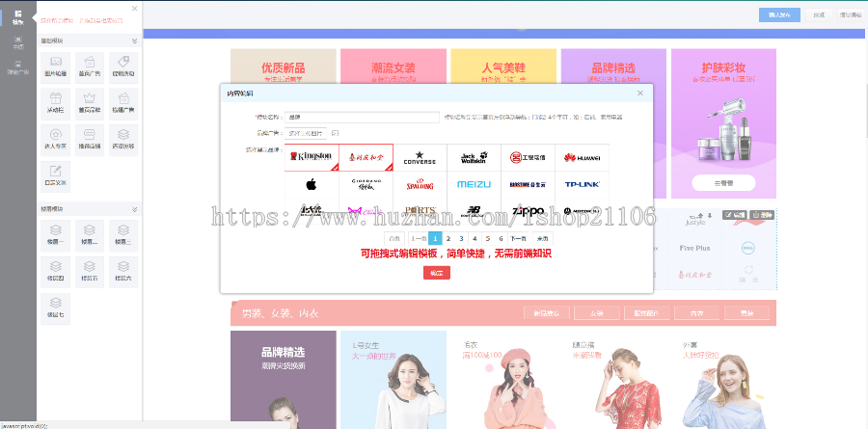Select the Giordano brand logo
Screen dimensions: 868x429
coord(366,184)
